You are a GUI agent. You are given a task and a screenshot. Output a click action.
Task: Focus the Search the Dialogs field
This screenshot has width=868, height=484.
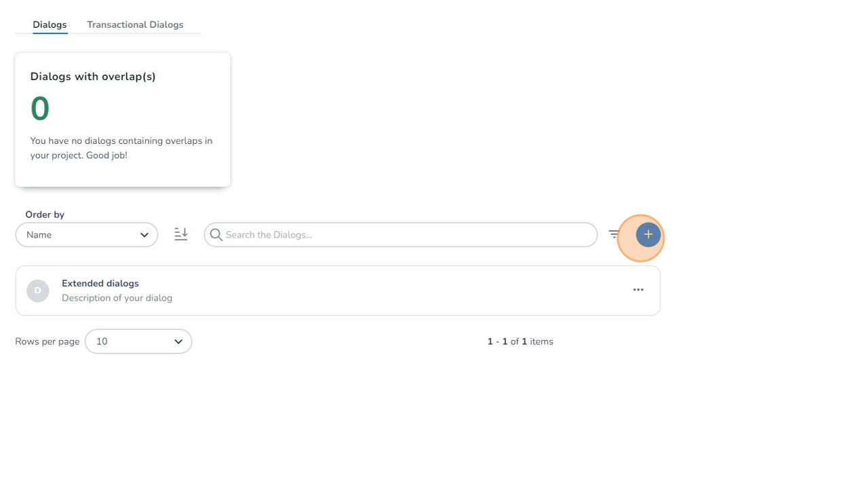click(x=407, y=235)
